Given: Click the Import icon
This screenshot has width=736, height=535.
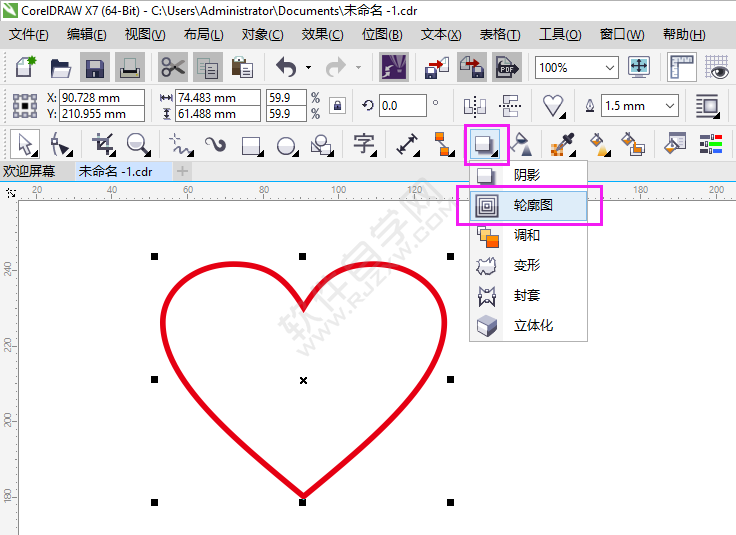Looking at the screenshot, I should tap(437, 68).
